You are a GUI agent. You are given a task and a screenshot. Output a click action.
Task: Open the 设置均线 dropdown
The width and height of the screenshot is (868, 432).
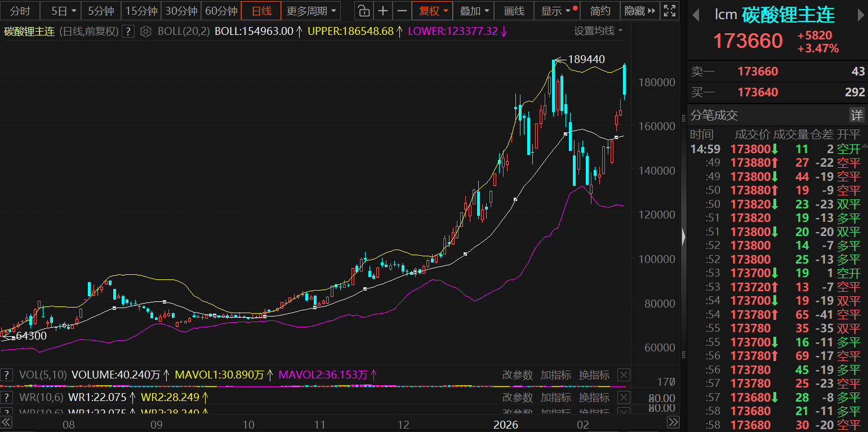598,31
